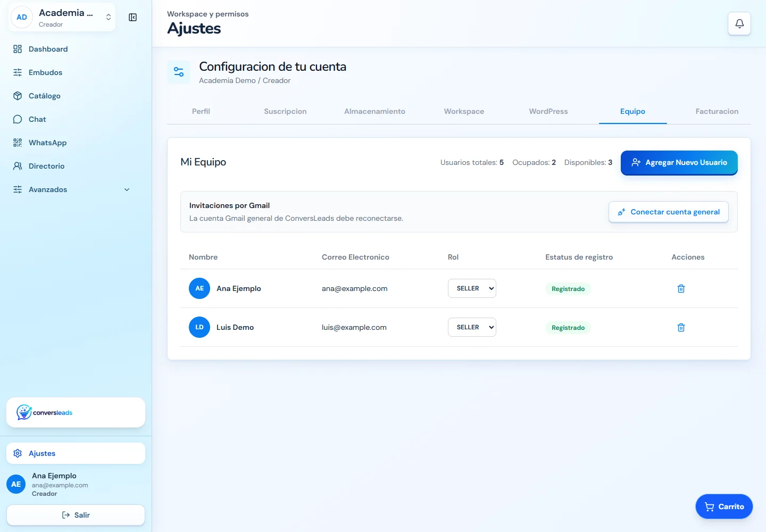This screenshot has width=766, height=532.
Task: Select the Equipo tab
Action: (632, 111)
